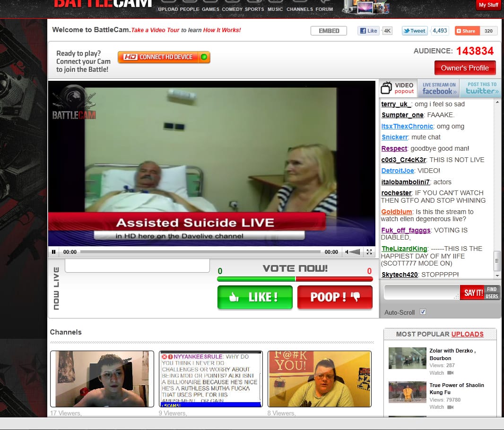Click the text field beside NOW LIVE
Viewport: 504px width, 430px height.
click(137, 266)
